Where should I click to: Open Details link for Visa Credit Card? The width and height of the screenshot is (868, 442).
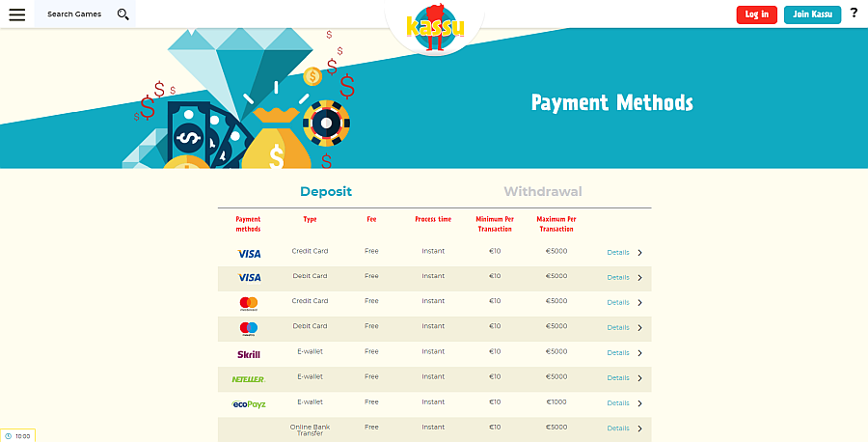tap(618, 253)
